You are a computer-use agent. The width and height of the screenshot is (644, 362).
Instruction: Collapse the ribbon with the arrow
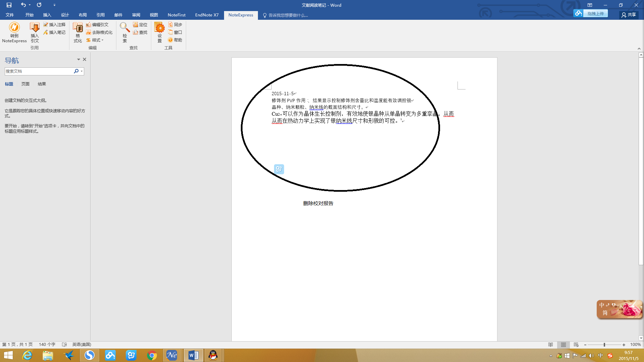[x=639, y=49]
